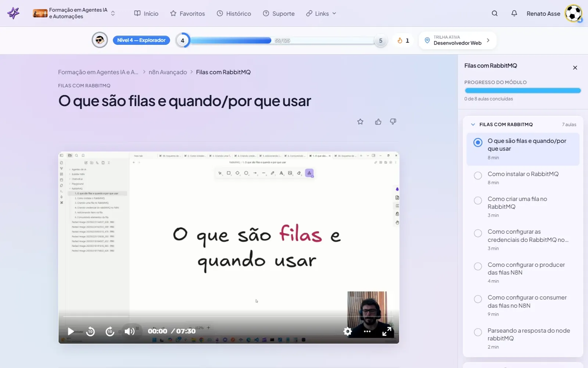The height and width of the screenshot is (368, 588).
Task: Mute the video volume
Action: [129, 331]
